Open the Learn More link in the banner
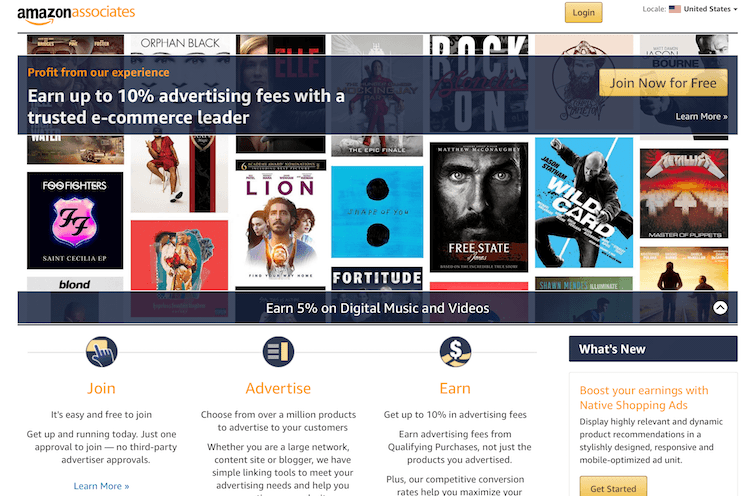Viewport: 750px width, 496px height. (x=701, y=116)
